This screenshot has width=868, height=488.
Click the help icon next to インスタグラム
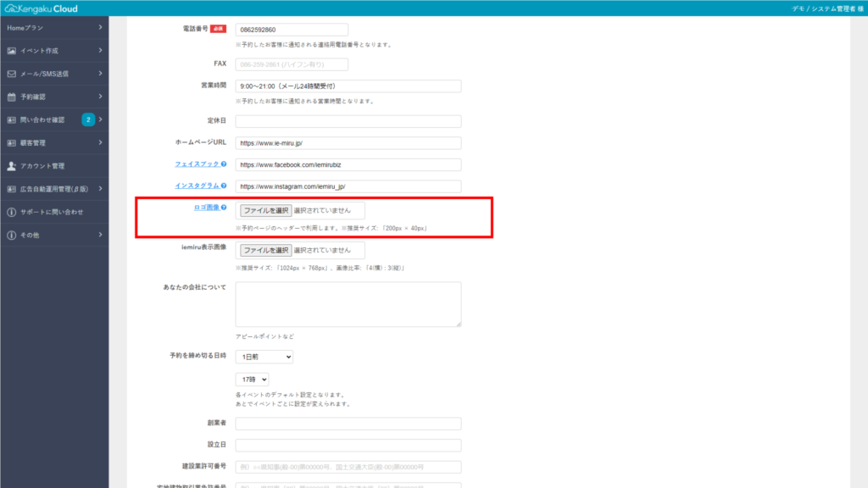point(224,186)
